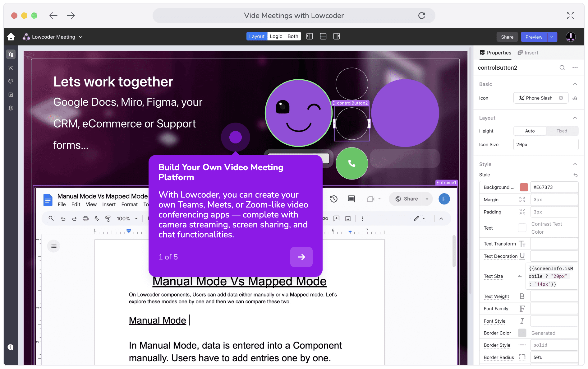Open the View menu in Docs
Viewport: 588px width, 369px height.
(x=91, y=204)
